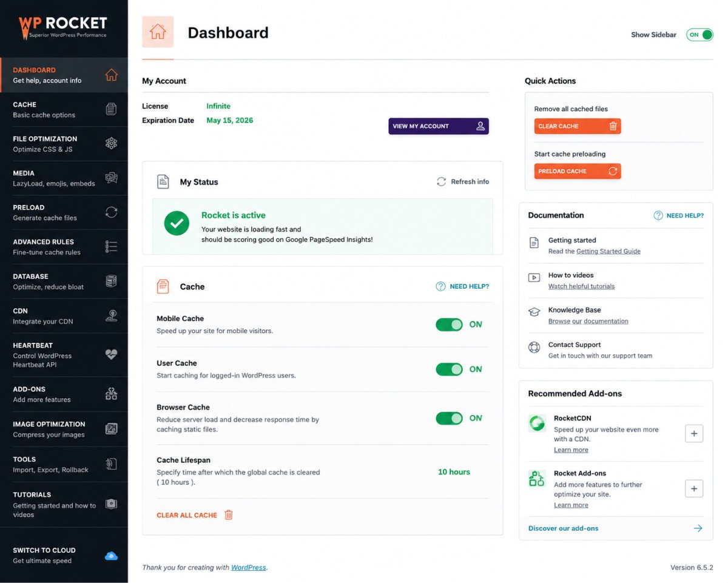Click the Database stack icon in sidebar
This screenshot has height=583, width=728.
click(111, 281)
